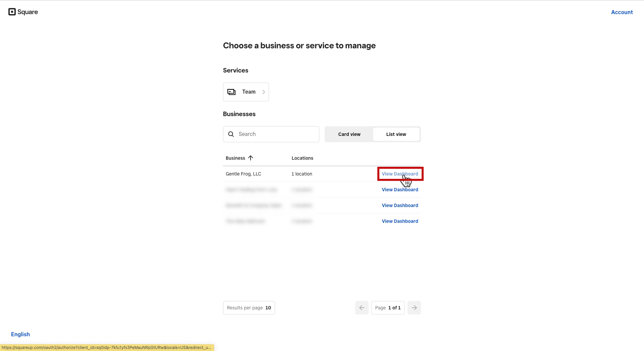Open the Team service chevron arrow
Image resolution: width=644 pixels, height=351 pixels.
click(264, 92)
